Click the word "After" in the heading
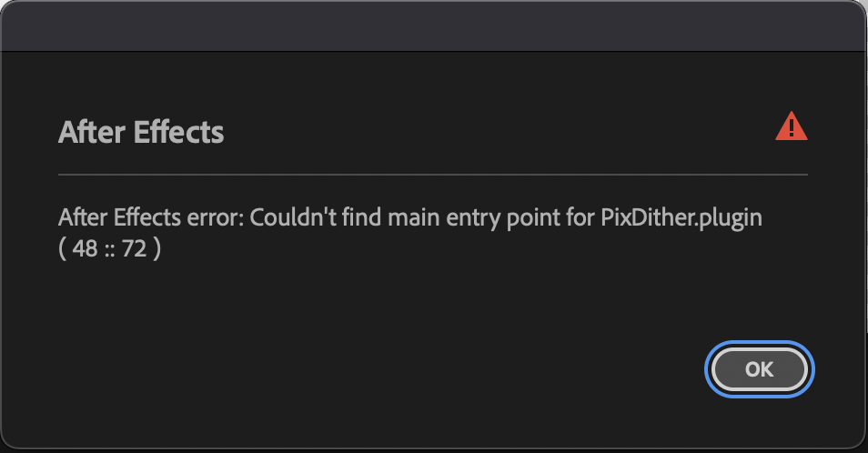This screenshot has width=868, height=453. 92,132
